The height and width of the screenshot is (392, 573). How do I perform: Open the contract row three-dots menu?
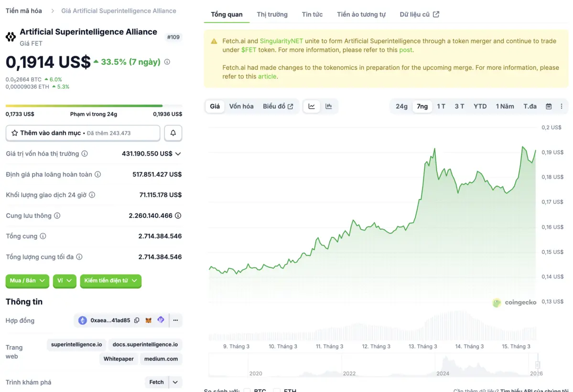175,320
